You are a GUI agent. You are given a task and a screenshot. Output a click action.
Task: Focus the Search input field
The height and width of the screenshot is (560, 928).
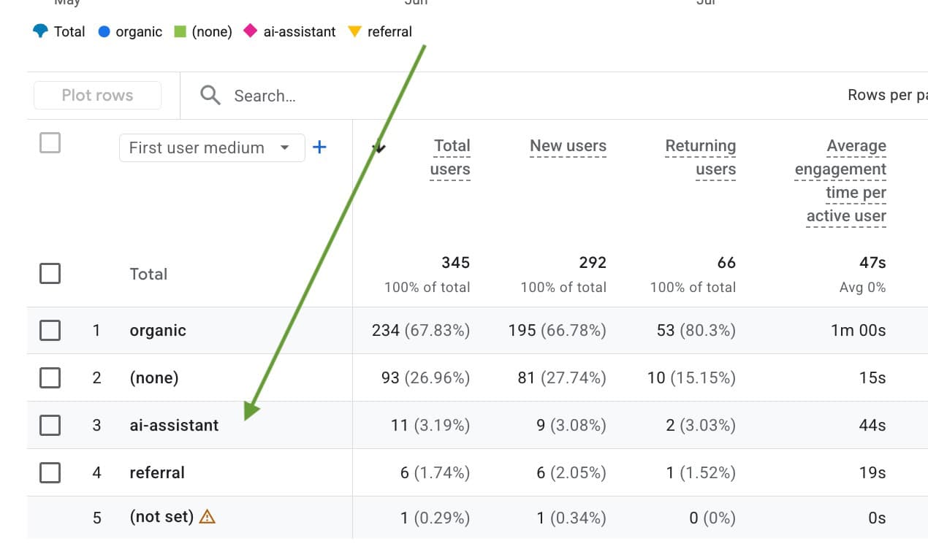coord(265,96)
